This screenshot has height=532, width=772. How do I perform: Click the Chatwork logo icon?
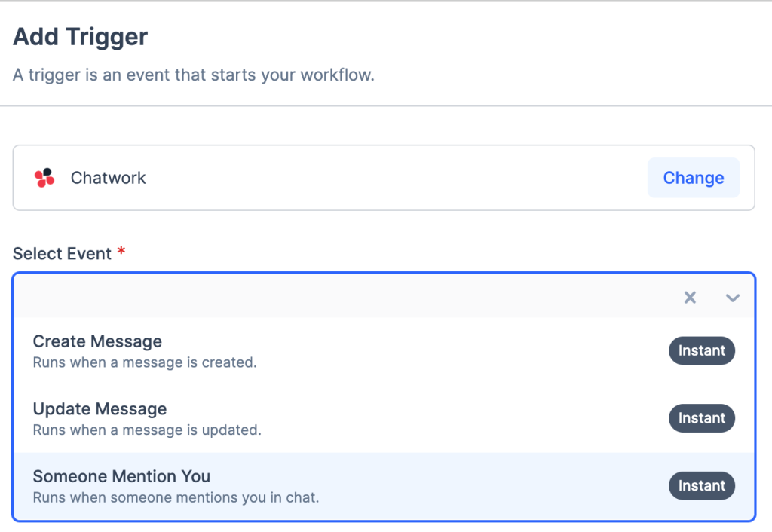pyautogui.click(x=44, y=178)
